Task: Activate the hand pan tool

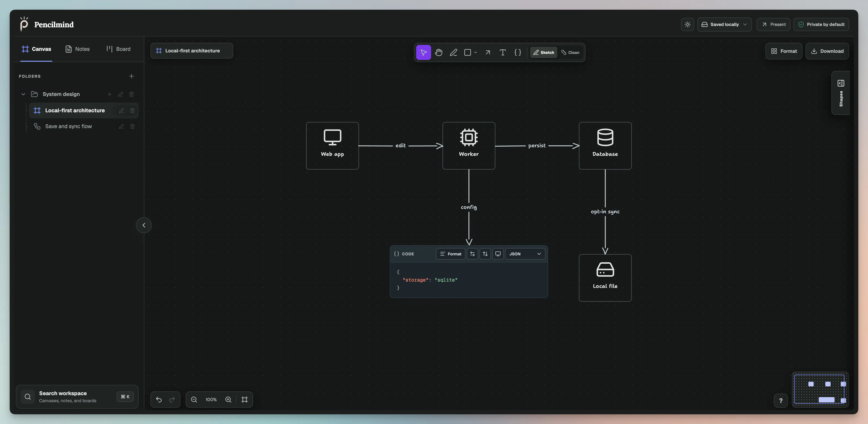Action: tap(438, 52)
